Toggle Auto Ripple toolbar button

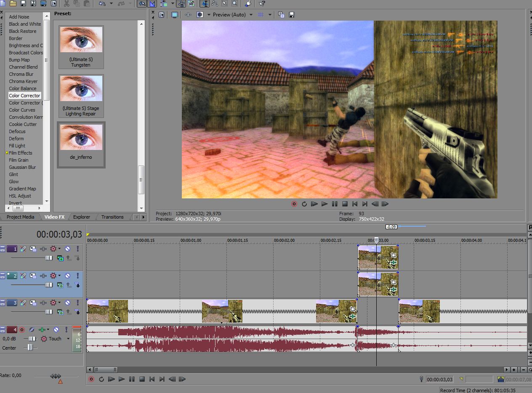(x=164, y=3)
